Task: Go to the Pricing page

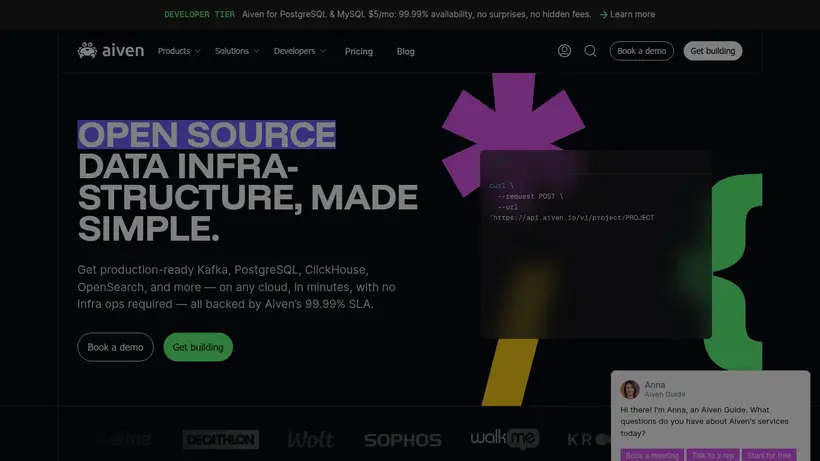Action: (x=359, y=51)
